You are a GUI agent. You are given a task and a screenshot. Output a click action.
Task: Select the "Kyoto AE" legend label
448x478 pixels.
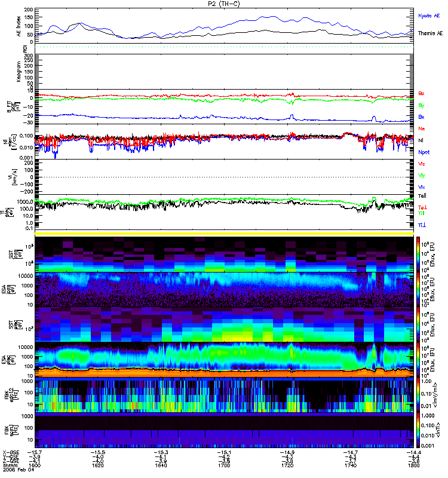pyautogui.click(x=429, y=16)
